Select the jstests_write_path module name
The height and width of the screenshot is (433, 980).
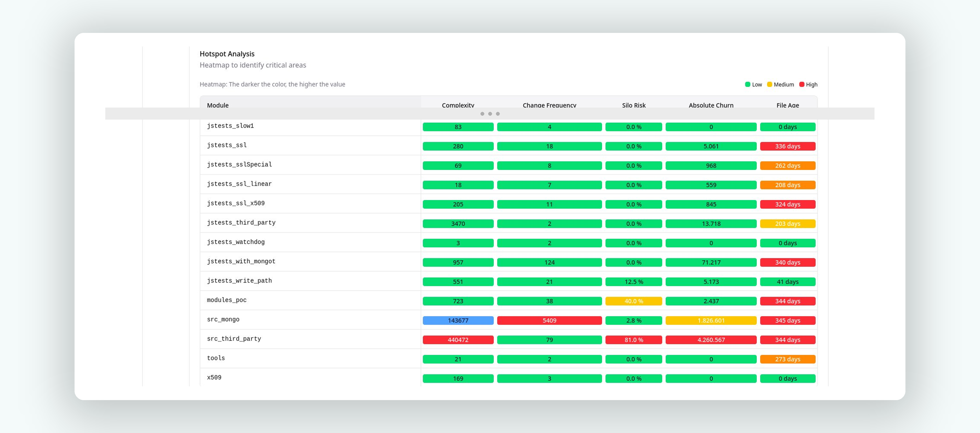pyautogui.click(x=239, y=281)
